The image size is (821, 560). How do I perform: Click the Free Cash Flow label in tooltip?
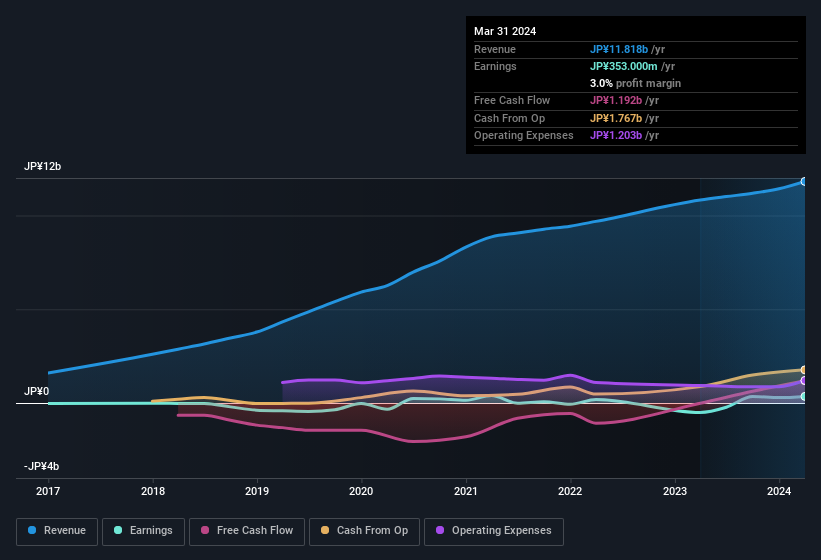pyautogui.click(x=512, y=100)
